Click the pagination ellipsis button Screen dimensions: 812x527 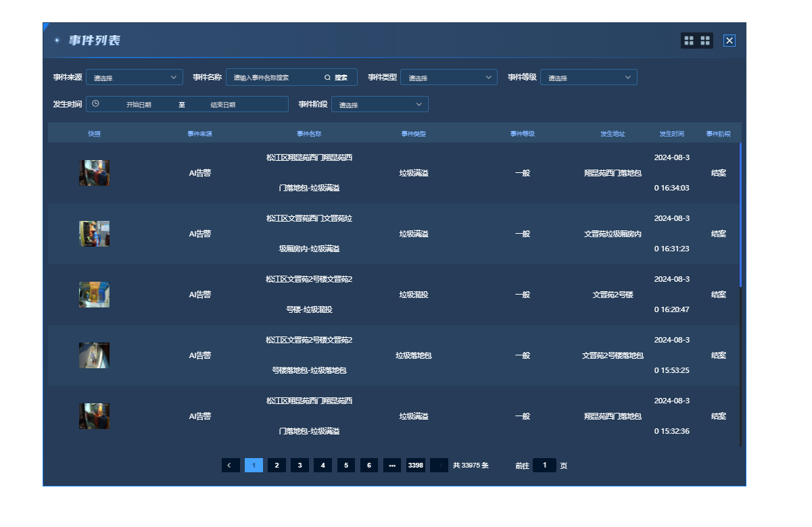[x=392, y=466]
